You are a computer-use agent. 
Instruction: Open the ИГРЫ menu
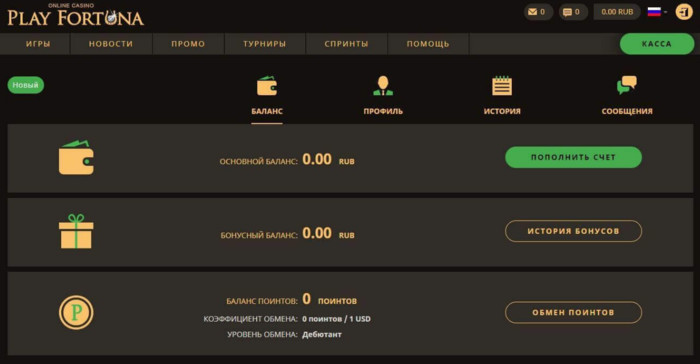38,44
